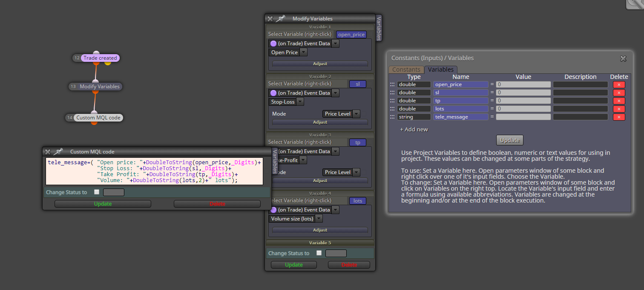This screenshot has height=290, width=644.
Task: Click purple Event Data icon in Variable 1
Action: (x=273, y=43)
